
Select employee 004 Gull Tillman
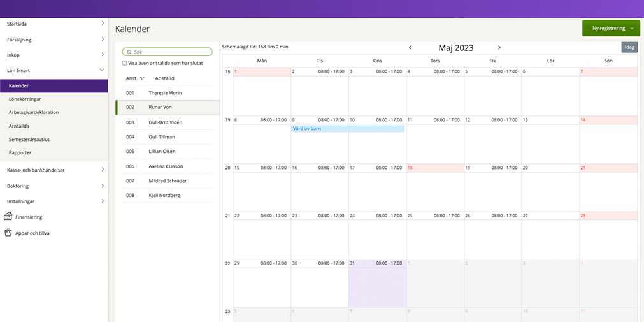click(x=168, y=137)
